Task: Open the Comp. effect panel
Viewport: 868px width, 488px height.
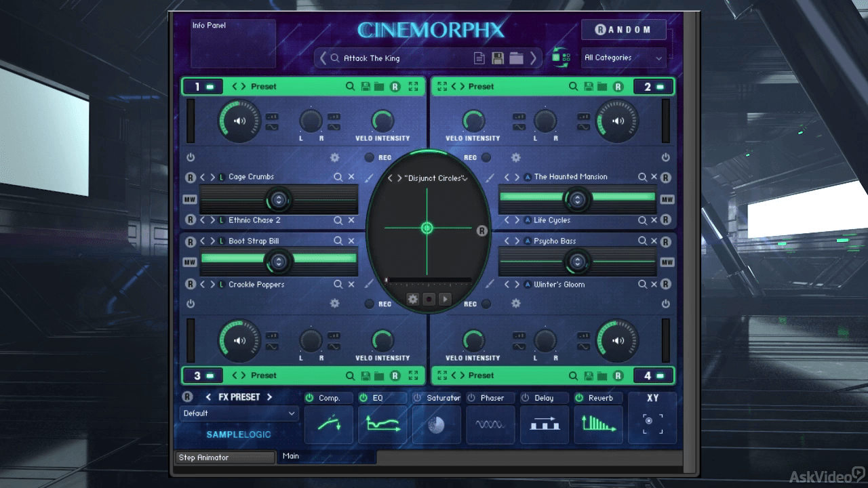Action: pos(329,425)
